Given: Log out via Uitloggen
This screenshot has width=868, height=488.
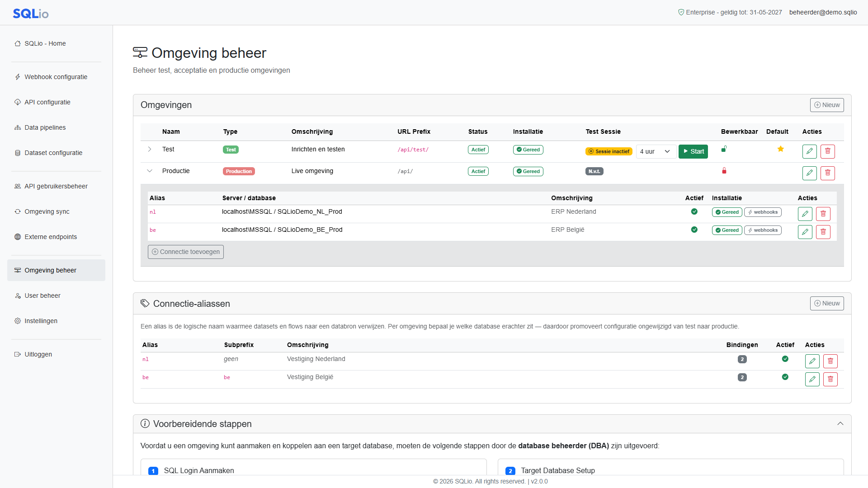Looking at the screenshot, I should [56, 354].
